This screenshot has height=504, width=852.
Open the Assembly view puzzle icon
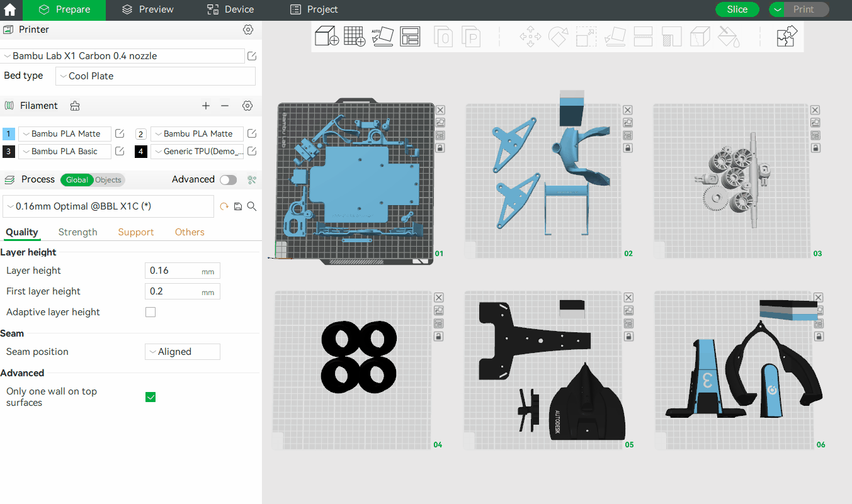pos(787,36)
